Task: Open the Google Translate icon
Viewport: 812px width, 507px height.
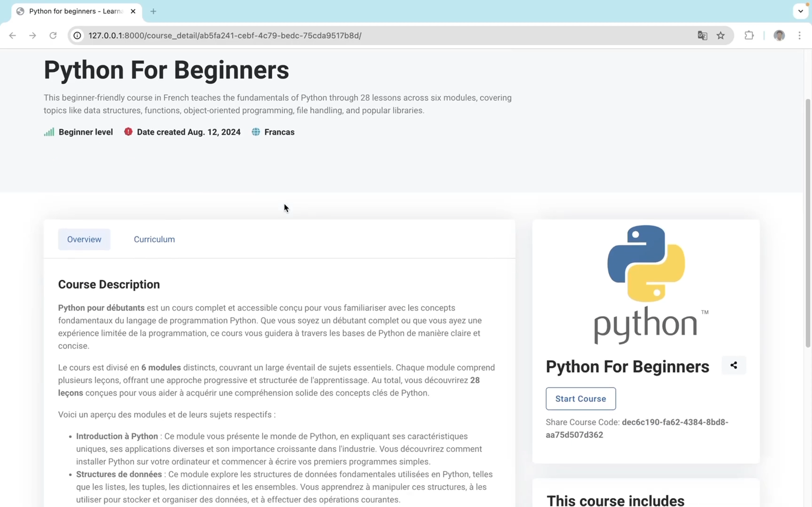Action: coord(702,35)
